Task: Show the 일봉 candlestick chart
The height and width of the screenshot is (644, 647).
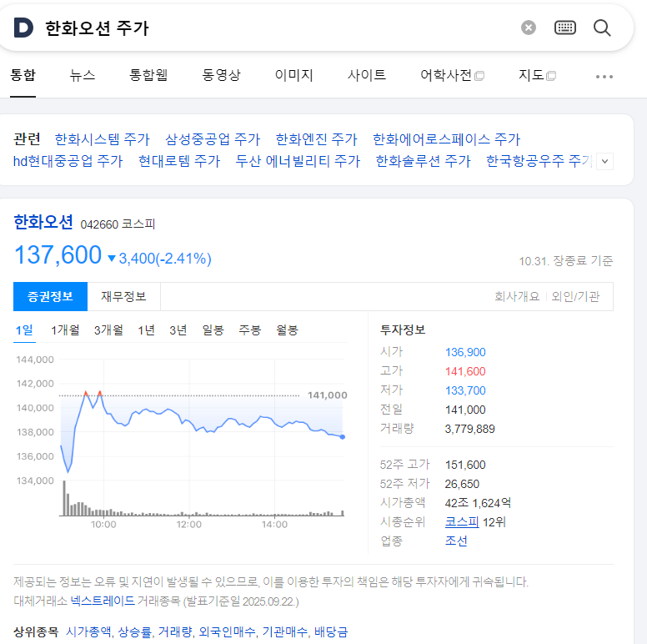Action: (x=213, y=330)
